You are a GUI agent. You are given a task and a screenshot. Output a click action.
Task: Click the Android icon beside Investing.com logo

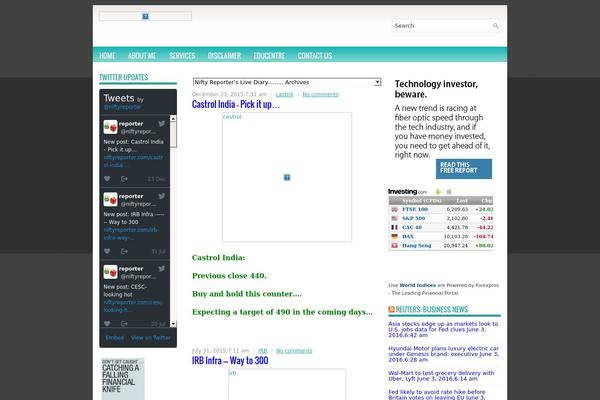(438, 192)
